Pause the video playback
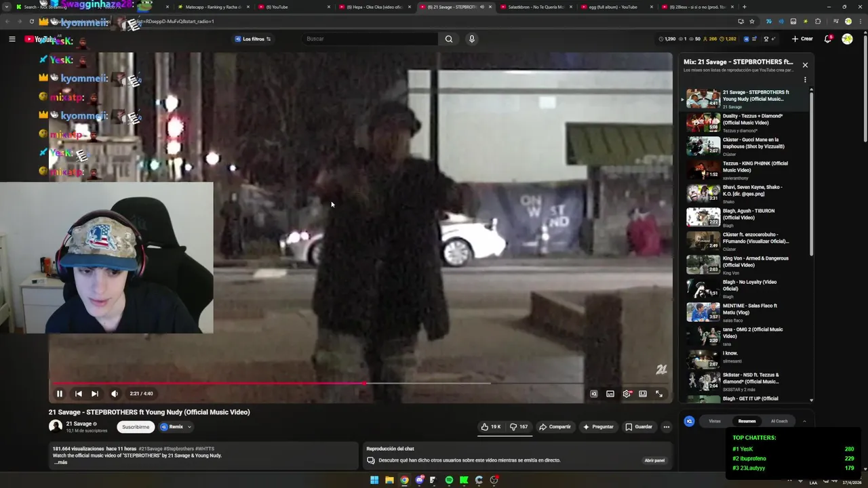The width and height of the screenshot is (868, 488). (60, 394)
